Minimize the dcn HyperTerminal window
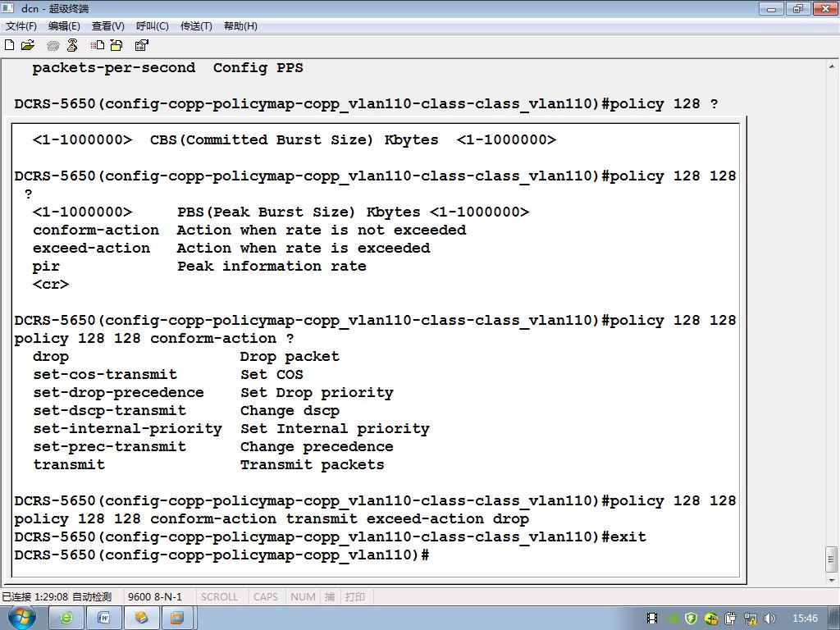 [771, 8]
